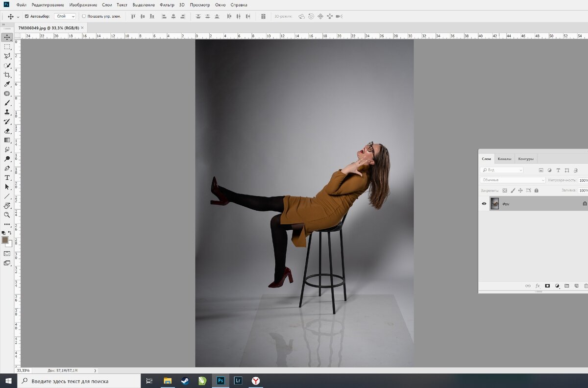
Task: Switch to the Каналы tab
Action: (x=504, y=159)
